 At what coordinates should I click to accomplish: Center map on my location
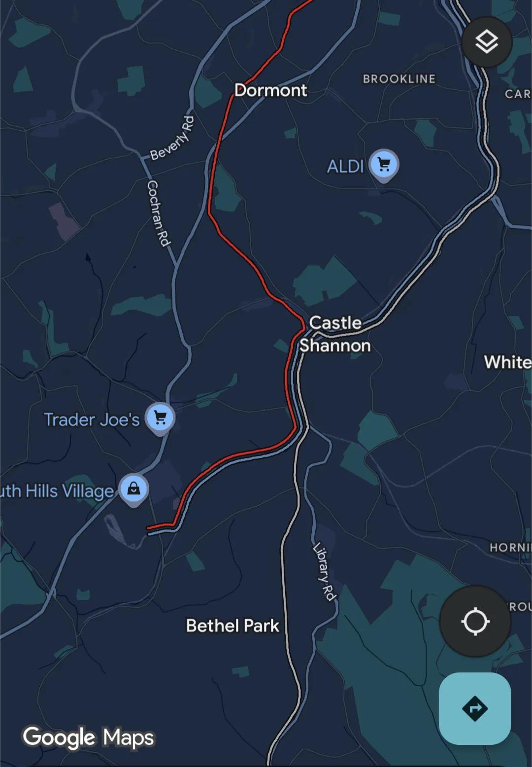click(475, 621)
